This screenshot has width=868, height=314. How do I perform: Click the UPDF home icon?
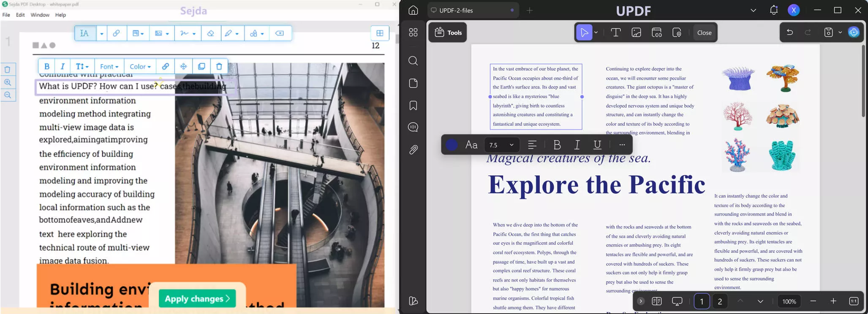pyautogui.click(x=413, y=10)
